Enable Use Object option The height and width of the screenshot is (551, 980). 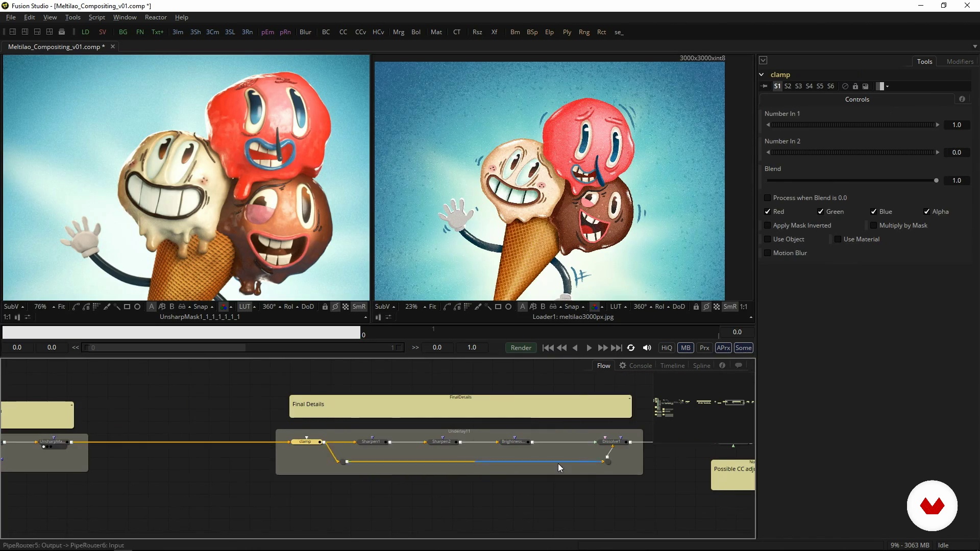(x=767, y=239)
